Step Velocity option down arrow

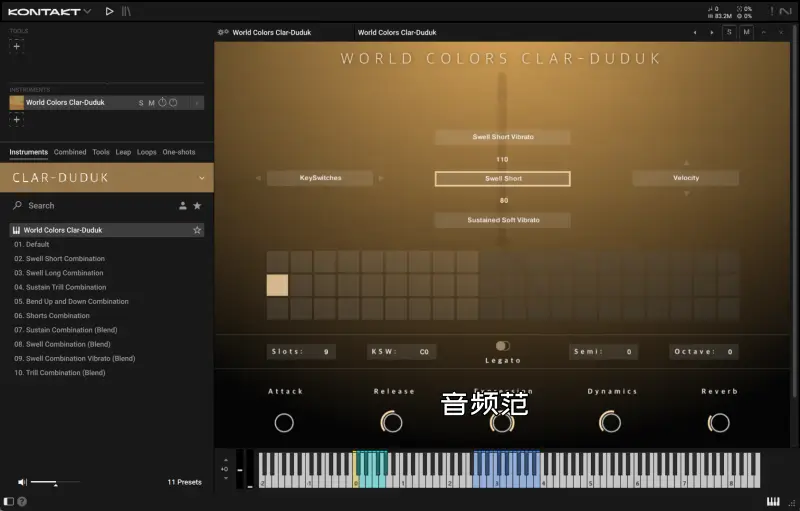click(x=686, y=193)
